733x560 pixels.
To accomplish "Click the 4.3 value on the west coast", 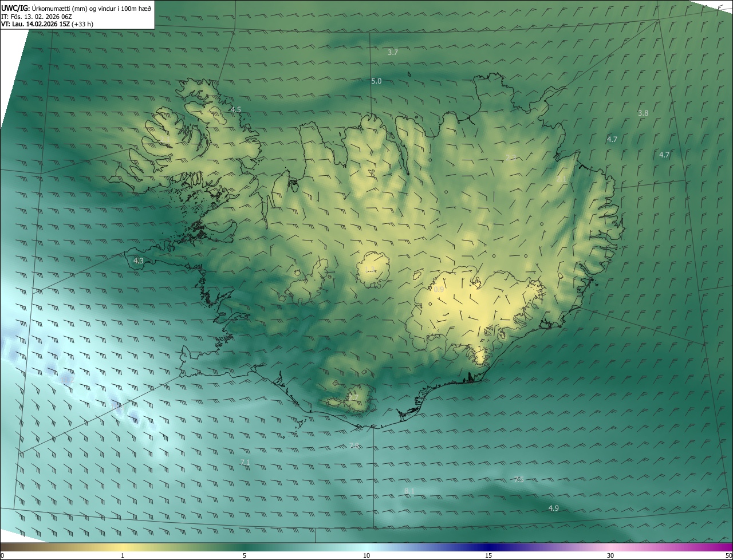I will point(139,261).
